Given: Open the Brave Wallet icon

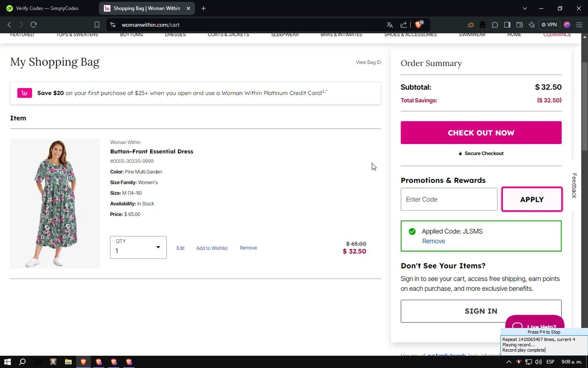Looking at the screenshot, I should pos(519,25).
